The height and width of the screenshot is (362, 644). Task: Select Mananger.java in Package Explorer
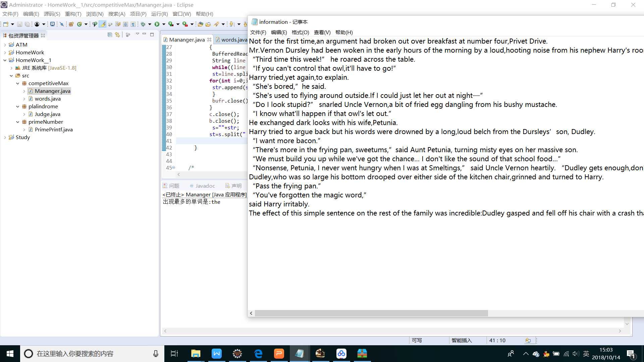point(52,91)
